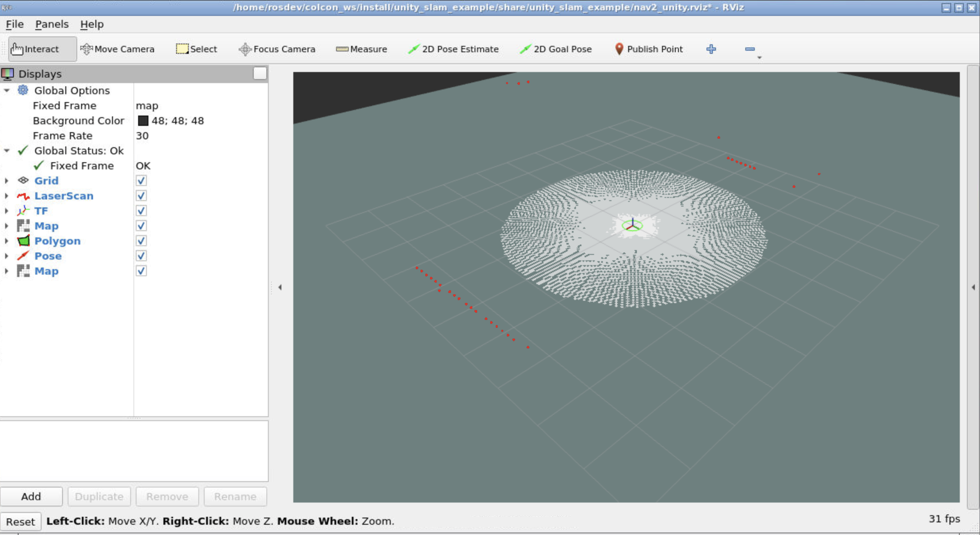The width and height of the screenshot is (980, 535).
Task: Activate the Focus Camera tool
Action: pyautogui.click(x=277, y=49)
